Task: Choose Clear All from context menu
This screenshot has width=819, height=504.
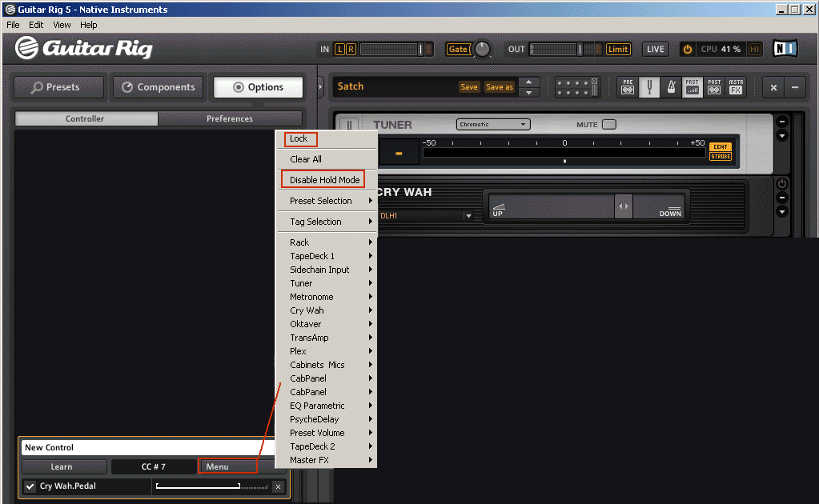Action: click(x=327, y=159)
